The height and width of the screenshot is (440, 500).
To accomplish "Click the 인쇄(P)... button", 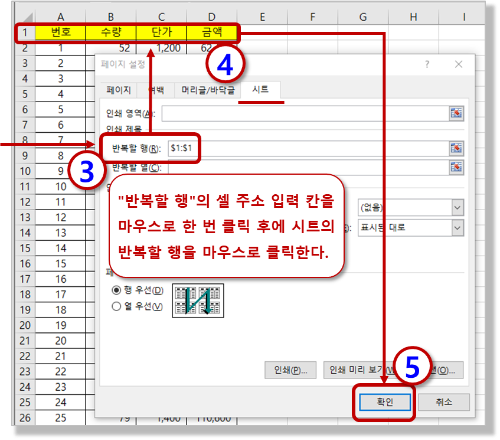I will tap(290, 370).
